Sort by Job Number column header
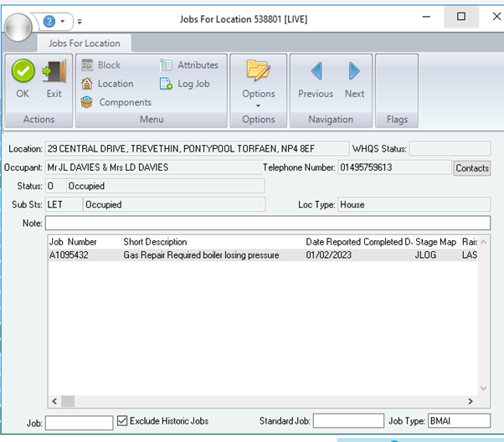 click(85, 242)
